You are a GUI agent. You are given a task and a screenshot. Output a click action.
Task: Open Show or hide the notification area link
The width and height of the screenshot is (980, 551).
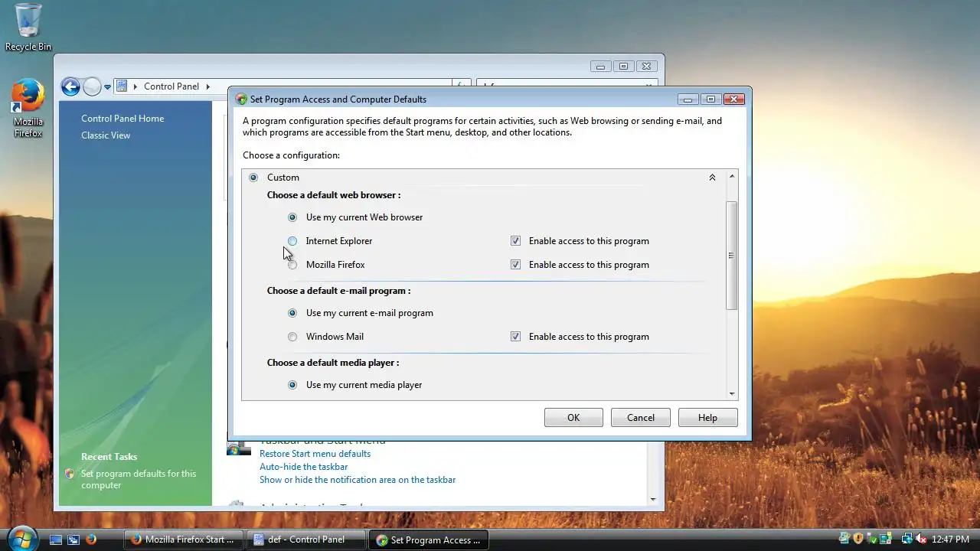click(358, 480)
